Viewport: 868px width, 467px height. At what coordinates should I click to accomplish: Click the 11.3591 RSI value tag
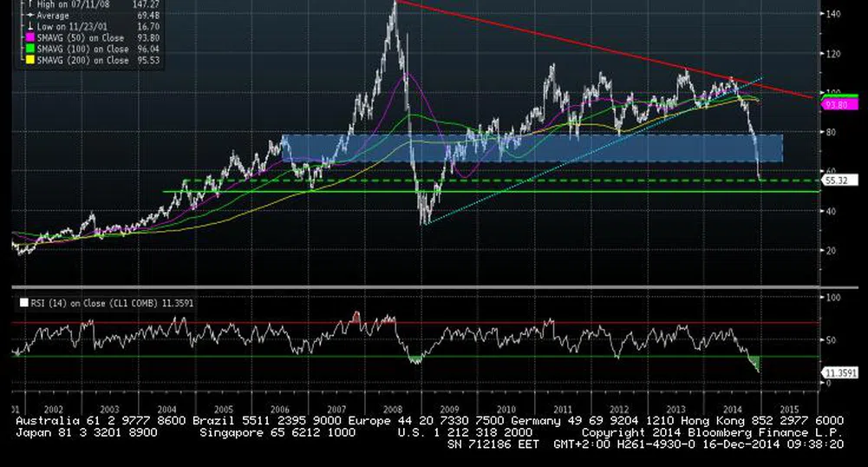click(x=839, y=373)
